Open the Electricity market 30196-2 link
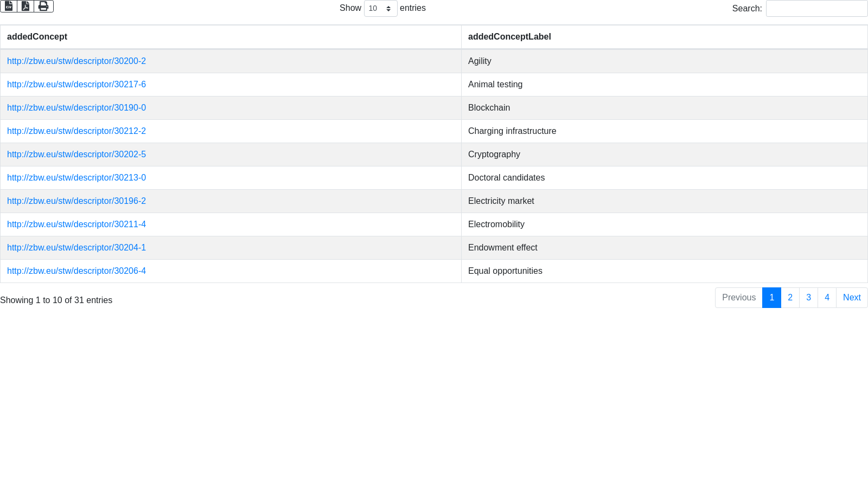The image size is (868, 488). coord(76,201)
